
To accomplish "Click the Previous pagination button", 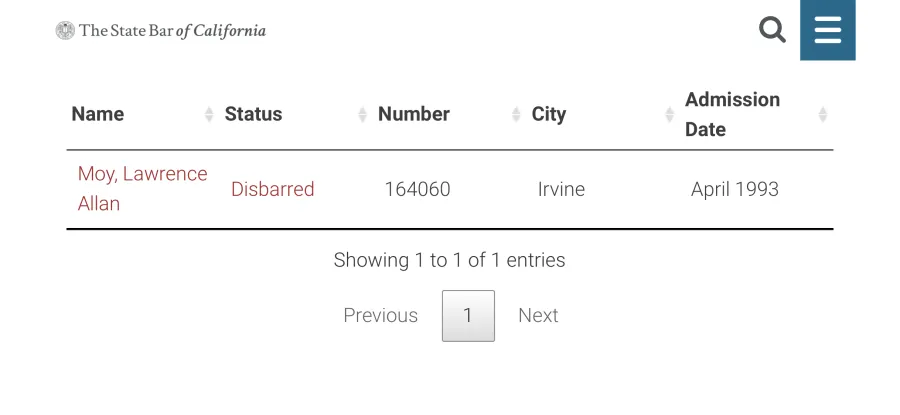I will (x=380, y=316).
